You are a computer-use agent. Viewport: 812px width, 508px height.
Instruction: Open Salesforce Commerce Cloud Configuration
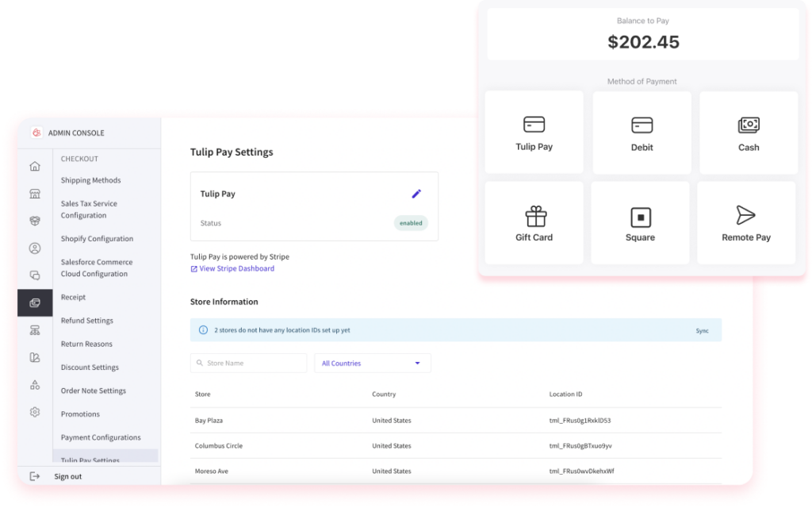coord(97,268)
